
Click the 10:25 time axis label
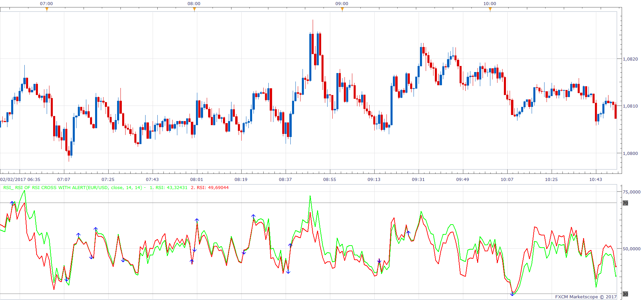tap(551, 179)
